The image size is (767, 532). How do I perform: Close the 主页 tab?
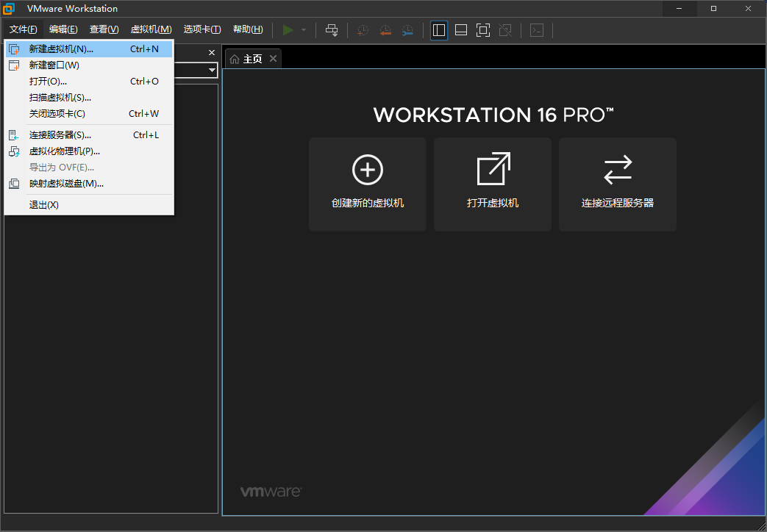tap(274, 59)
